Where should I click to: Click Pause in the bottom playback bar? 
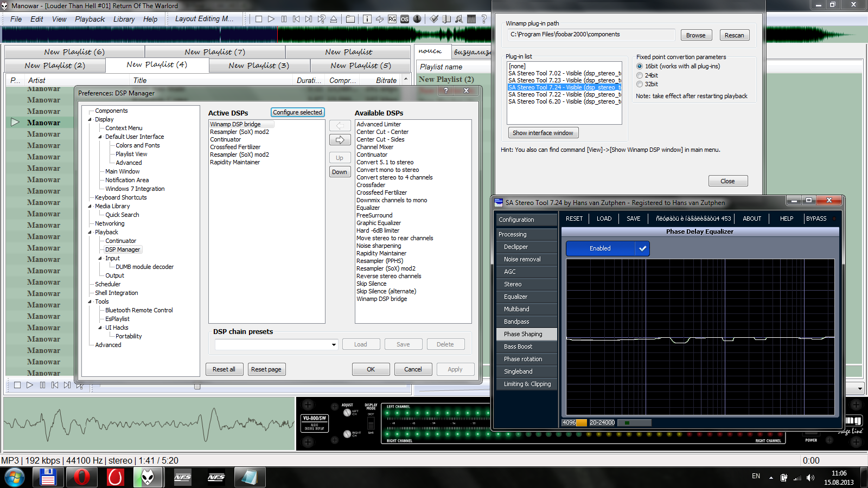pos(42,385)
